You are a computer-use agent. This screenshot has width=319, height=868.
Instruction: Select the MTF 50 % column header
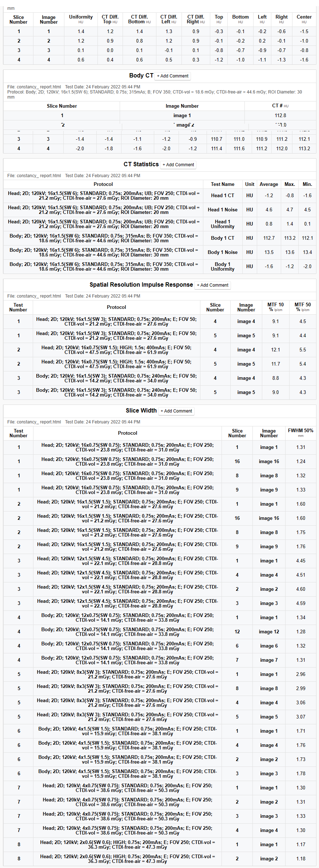pos(302,307)
